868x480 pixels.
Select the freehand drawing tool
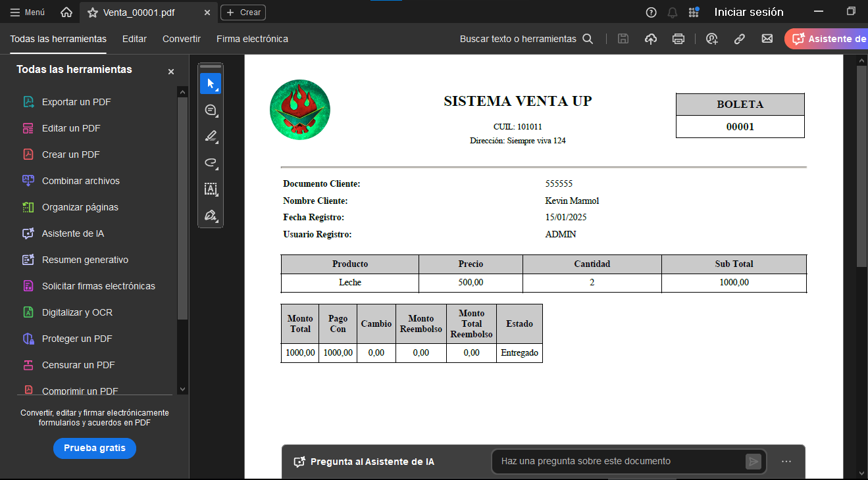(211, 162)
